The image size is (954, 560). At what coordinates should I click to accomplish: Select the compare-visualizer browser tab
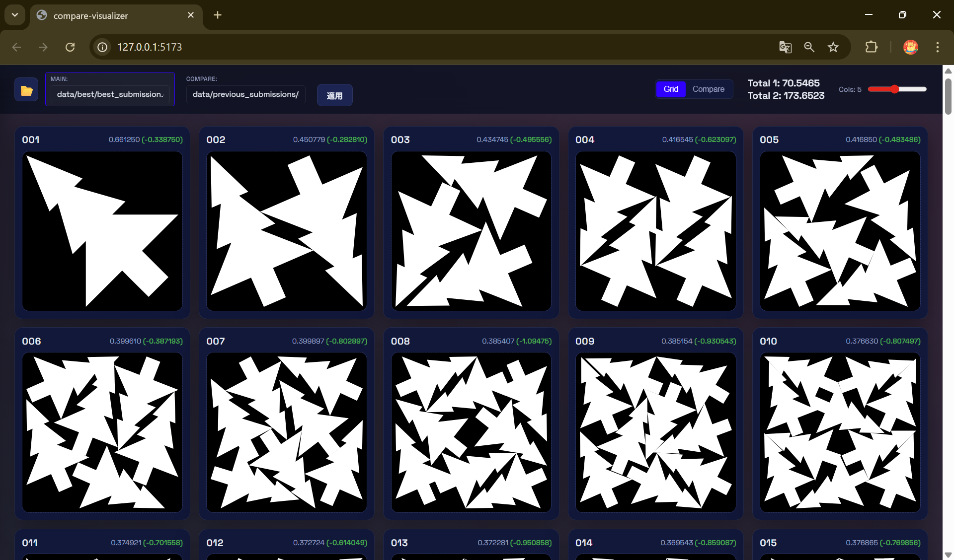(109, 15)
